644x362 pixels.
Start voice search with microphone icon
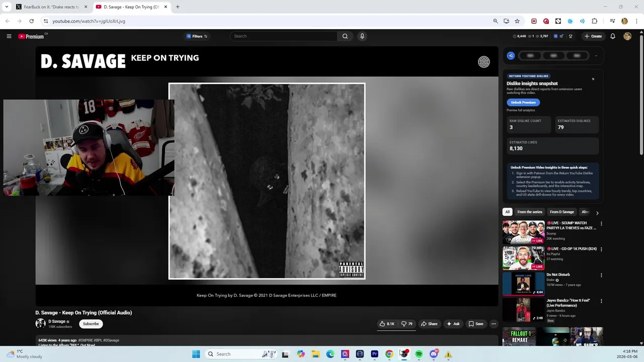click(362, 36)
